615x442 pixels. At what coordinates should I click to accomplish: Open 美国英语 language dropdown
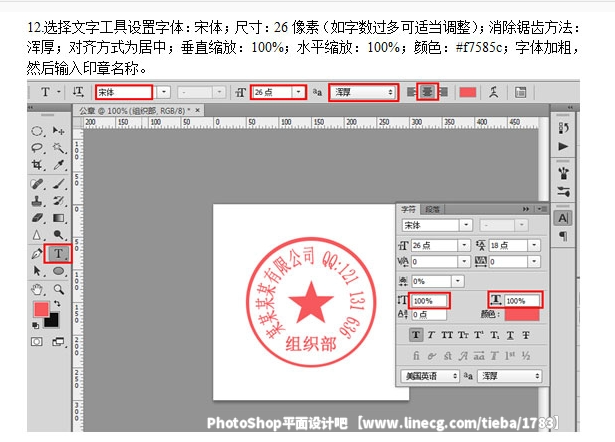[x=430, y=376]
